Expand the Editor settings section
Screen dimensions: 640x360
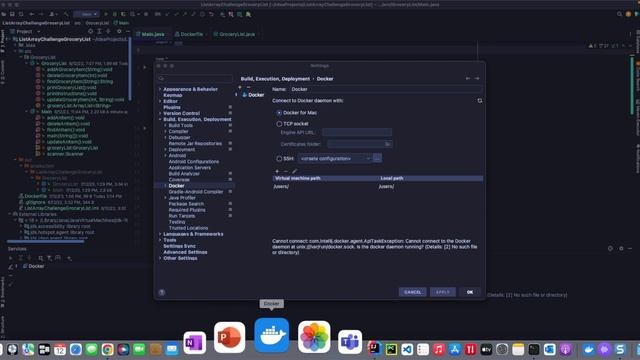click(160, 101)
